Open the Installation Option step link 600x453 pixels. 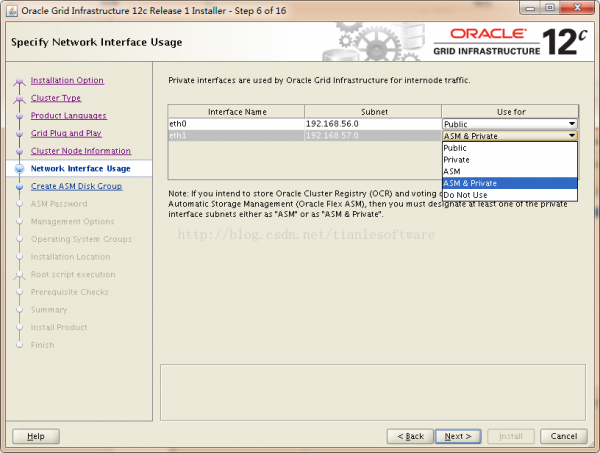[x=67, y=80]
